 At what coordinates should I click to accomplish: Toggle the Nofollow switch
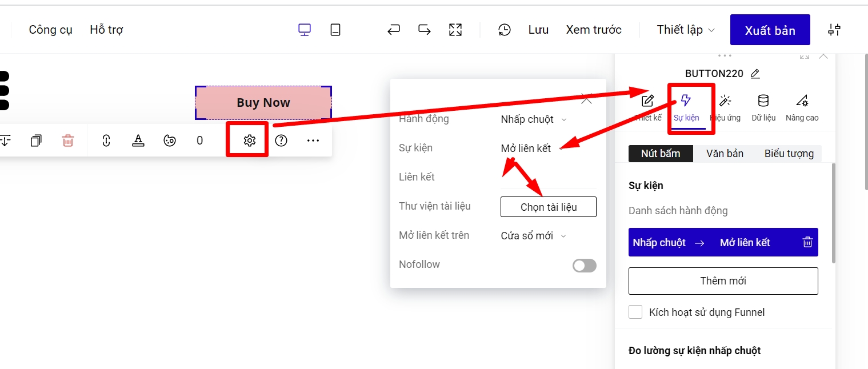(x=584, y=266)
